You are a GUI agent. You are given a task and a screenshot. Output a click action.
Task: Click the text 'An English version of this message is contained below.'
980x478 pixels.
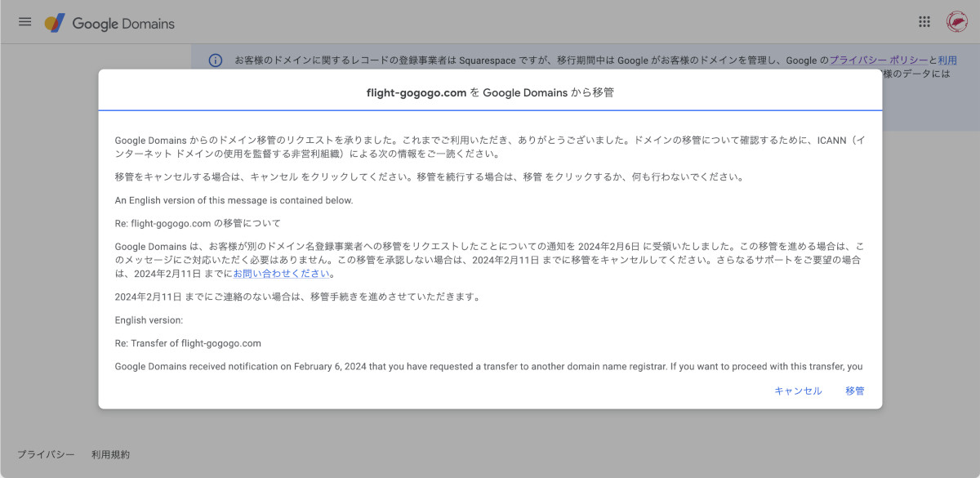pyautogui.click(x=234, y=200)
